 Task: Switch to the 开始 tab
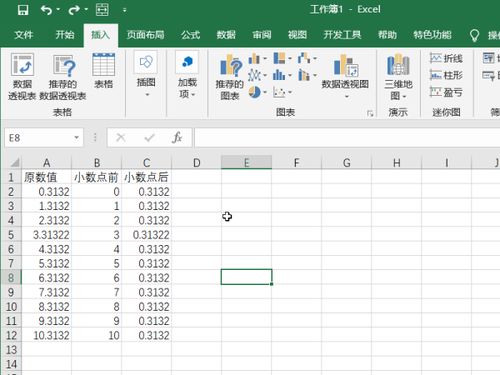coord(65,35)
